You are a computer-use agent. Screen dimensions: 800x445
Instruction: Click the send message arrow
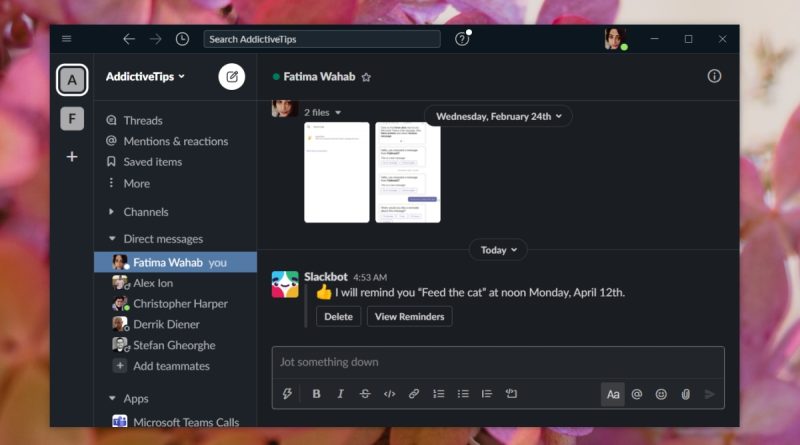(710, 394)
